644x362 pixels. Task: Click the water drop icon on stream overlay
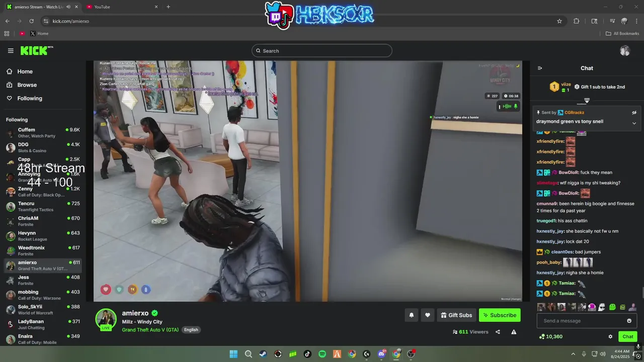[x=146, y=289]
